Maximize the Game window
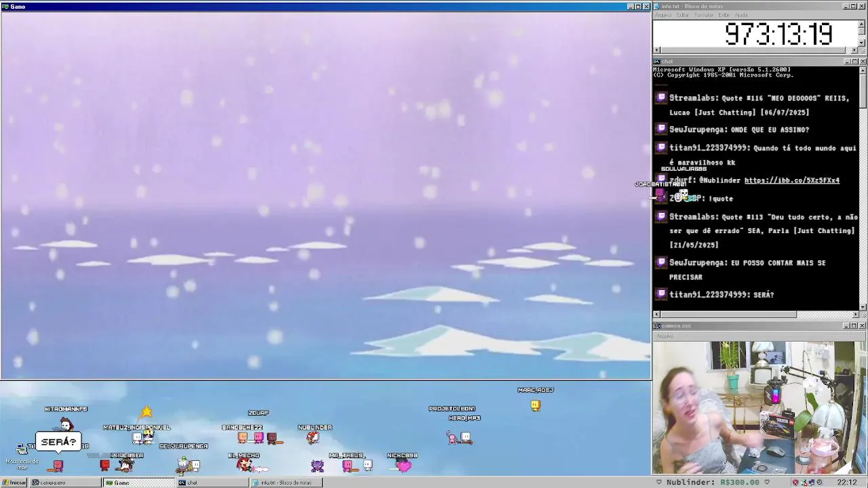 (x=637, y=7)
